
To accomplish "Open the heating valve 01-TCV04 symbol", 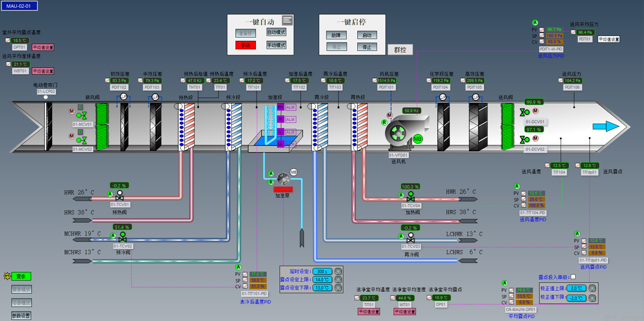I will [410, 197].
